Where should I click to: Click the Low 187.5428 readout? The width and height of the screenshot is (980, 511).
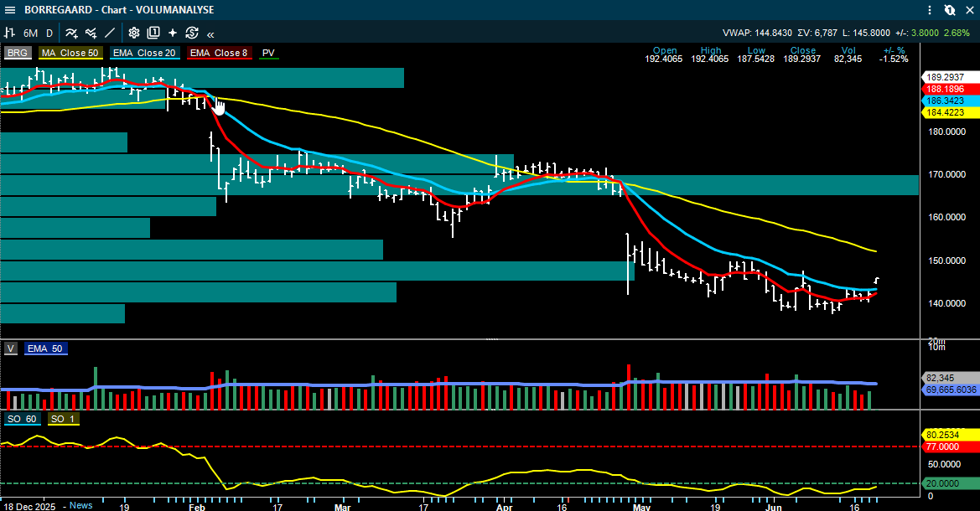[x=755, y=55]
